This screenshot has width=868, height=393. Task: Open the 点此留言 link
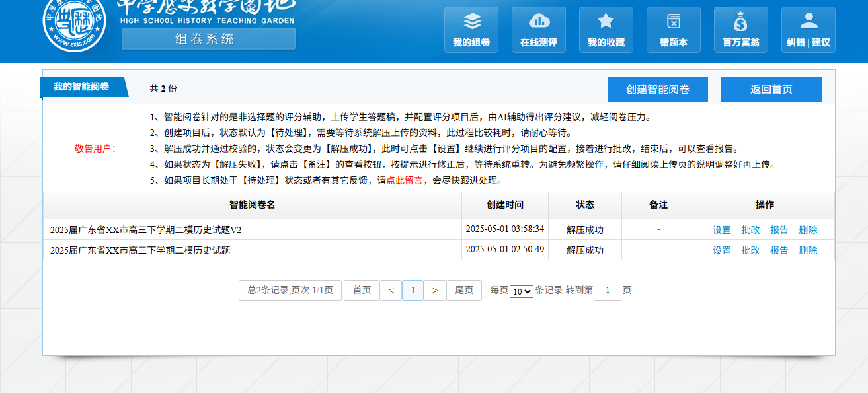click(405, 180)
